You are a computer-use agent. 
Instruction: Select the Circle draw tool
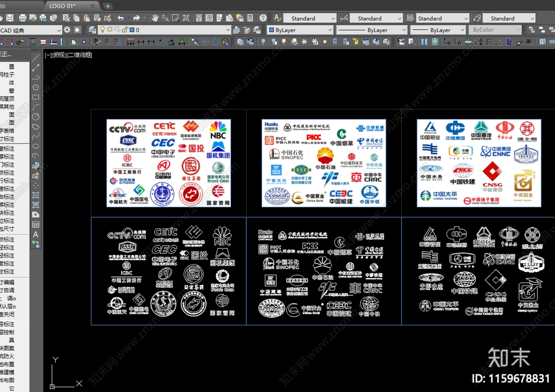35,117
